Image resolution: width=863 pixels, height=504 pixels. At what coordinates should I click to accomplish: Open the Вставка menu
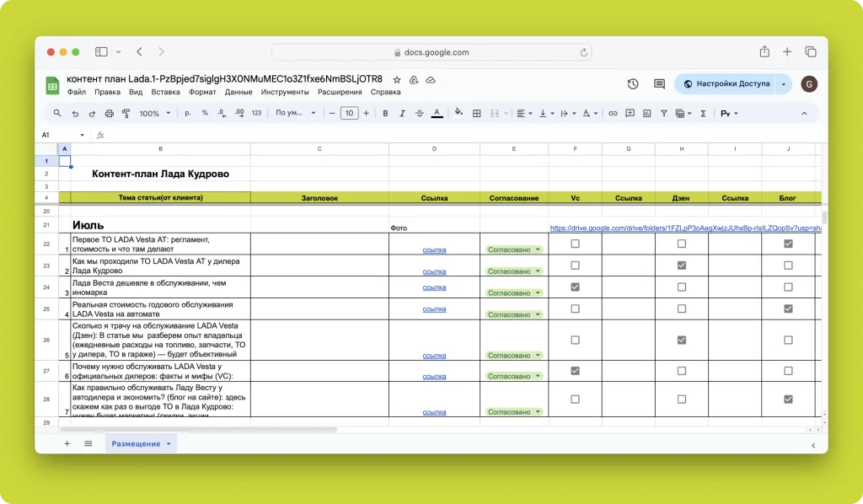(166, 92)
